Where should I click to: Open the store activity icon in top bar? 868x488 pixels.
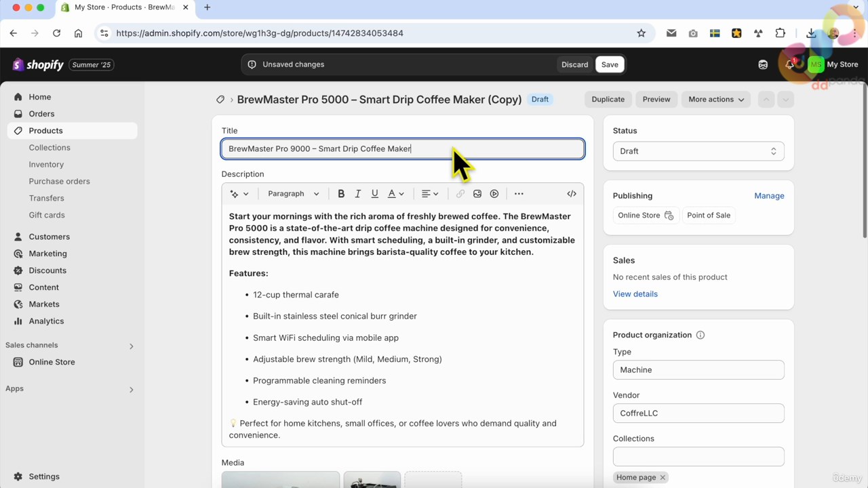(x=763, y=64)
